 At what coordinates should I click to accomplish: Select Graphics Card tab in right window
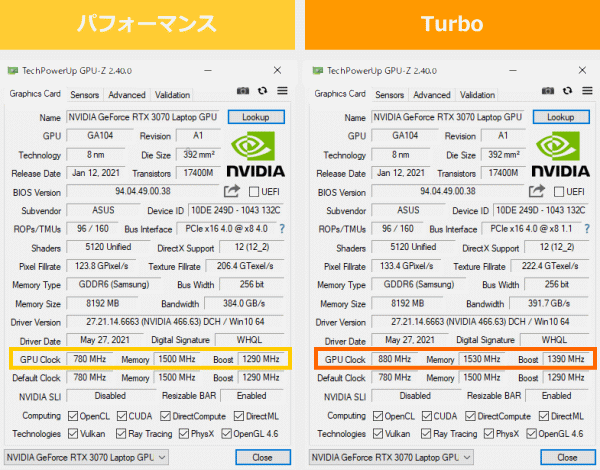point(340,94)
